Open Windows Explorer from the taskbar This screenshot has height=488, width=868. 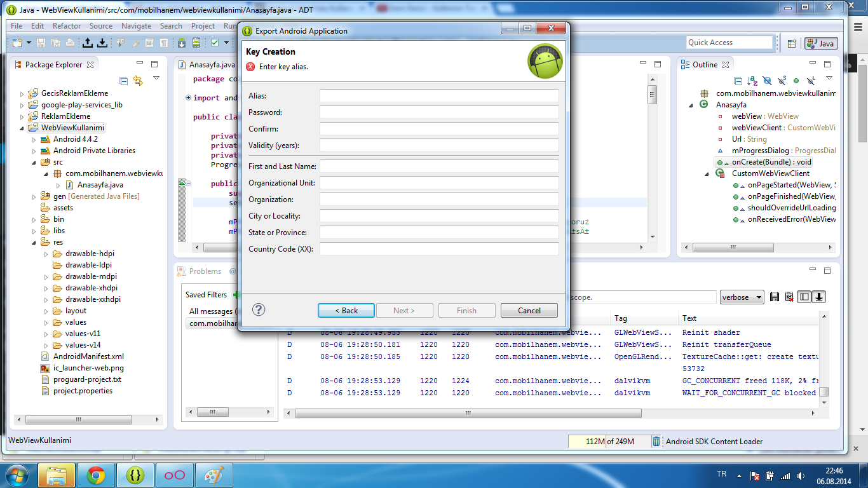57,475
